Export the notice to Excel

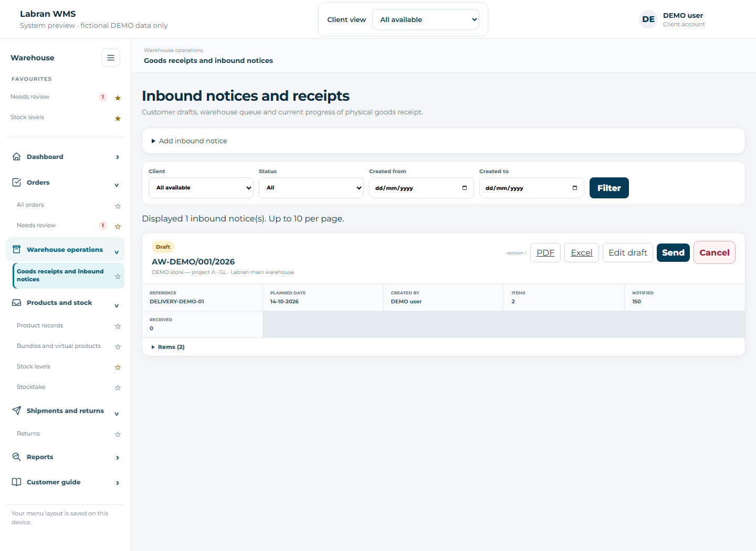(582, 252)
